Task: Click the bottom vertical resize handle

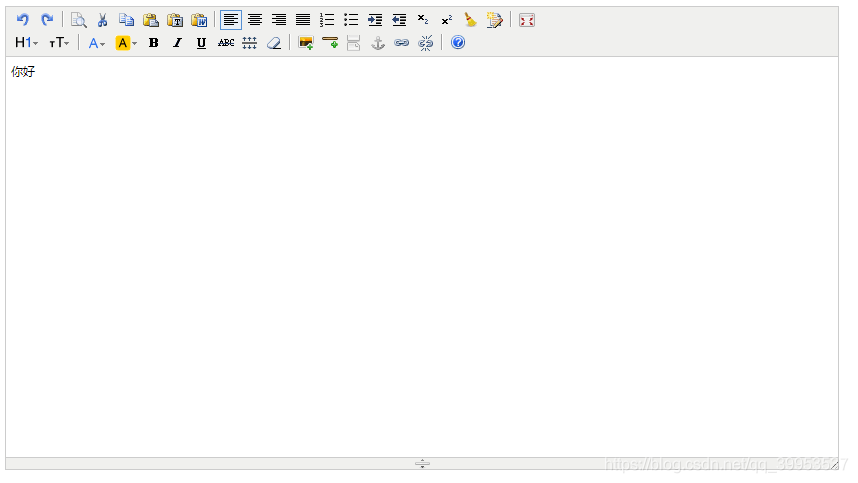Action: click(x=422, y=464)
